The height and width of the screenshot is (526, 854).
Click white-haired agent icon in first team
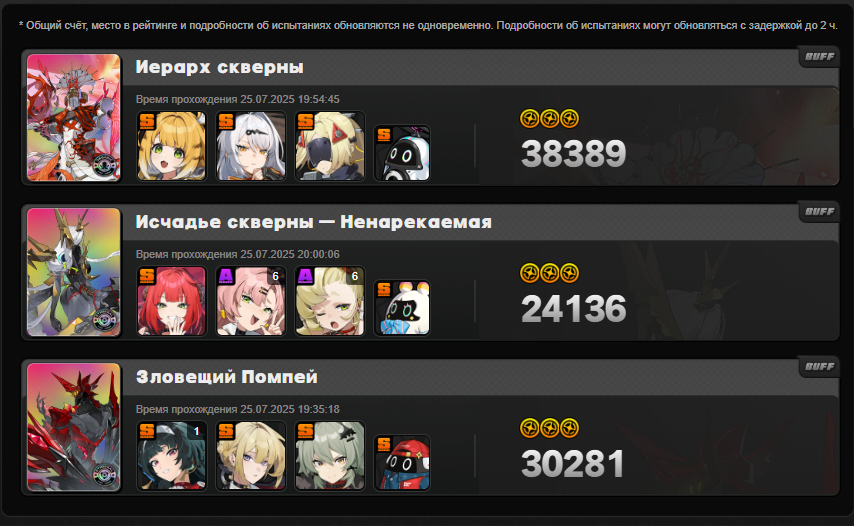(251, 146)
